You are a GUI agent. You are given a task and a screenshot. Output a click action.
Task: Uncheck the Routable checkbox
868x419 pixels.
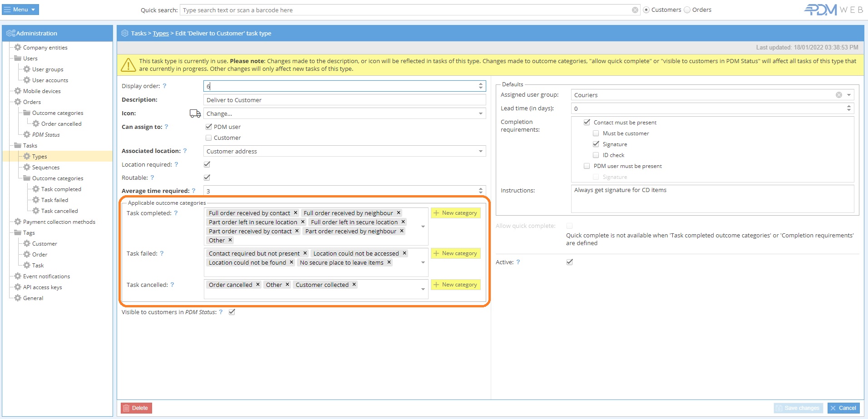tap(207, 177)
